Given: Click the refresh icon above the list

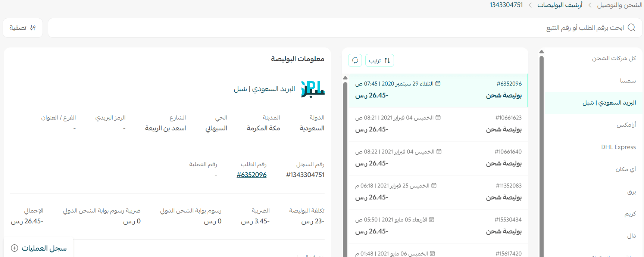Looking at the screenshot, I should (355, 61).
